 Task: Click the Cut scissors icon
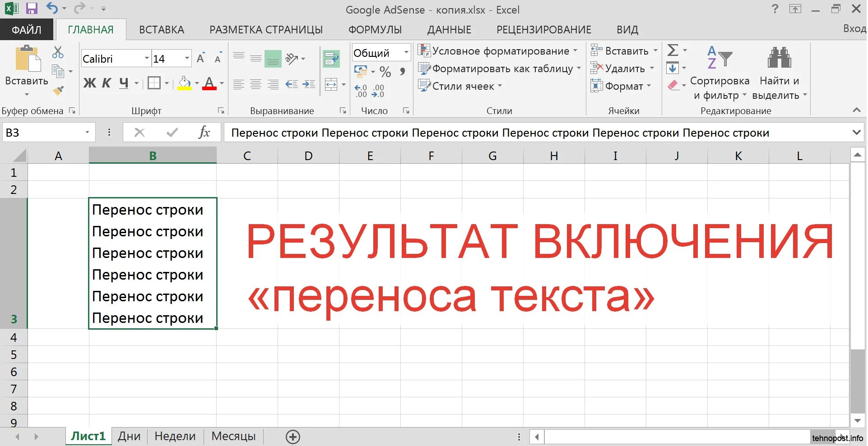[58, 52]
